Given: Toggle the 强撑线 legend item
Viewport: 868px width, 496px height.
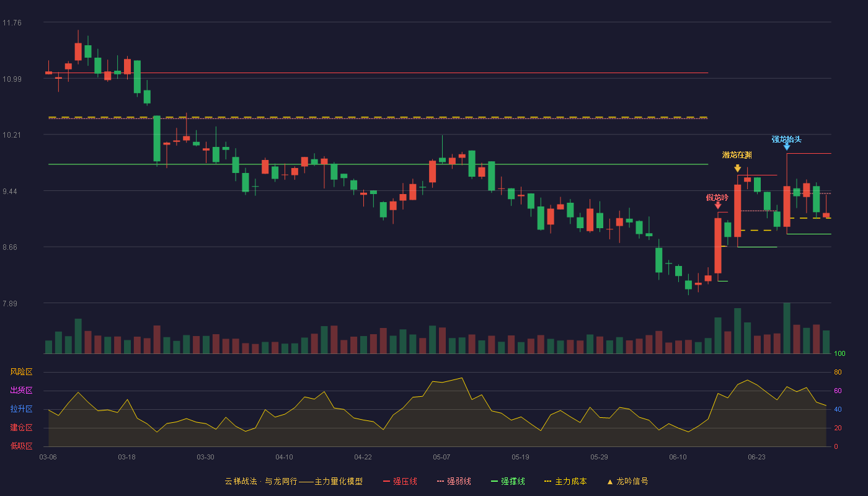Looking at the screenshot, I should 508,481.
